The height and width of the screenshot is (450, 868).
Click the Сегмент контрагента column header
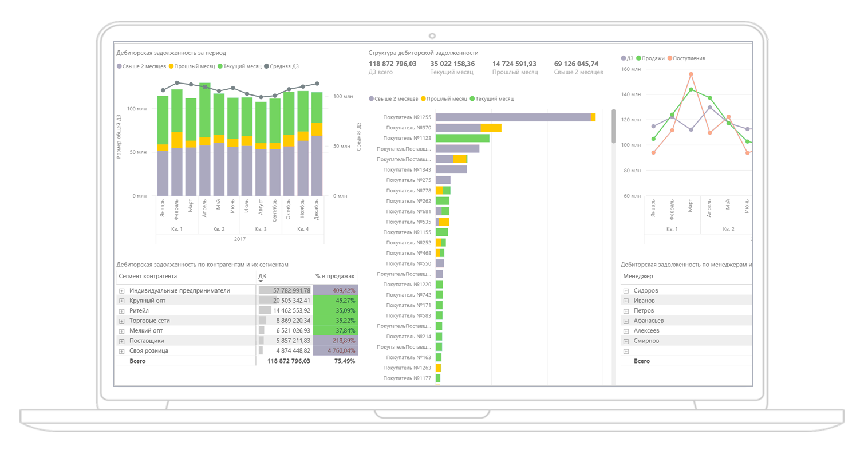pyautogui.click(x=148, y=276)
